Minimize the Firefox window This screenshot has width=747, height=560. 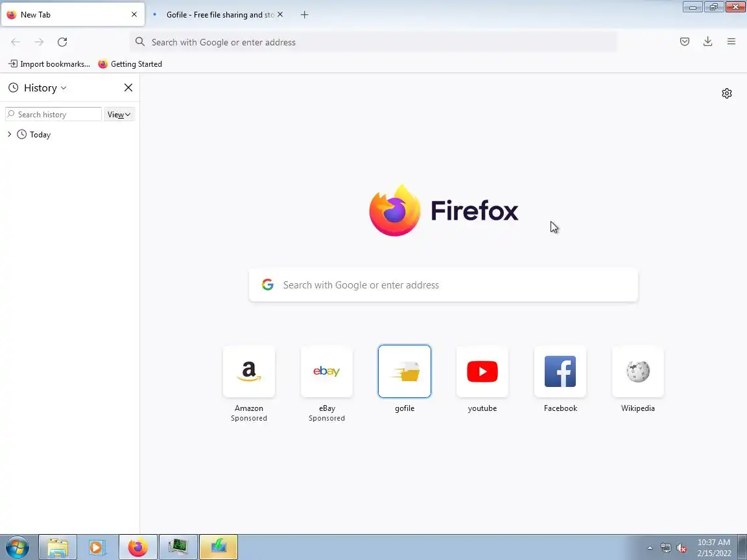[693, 6]
